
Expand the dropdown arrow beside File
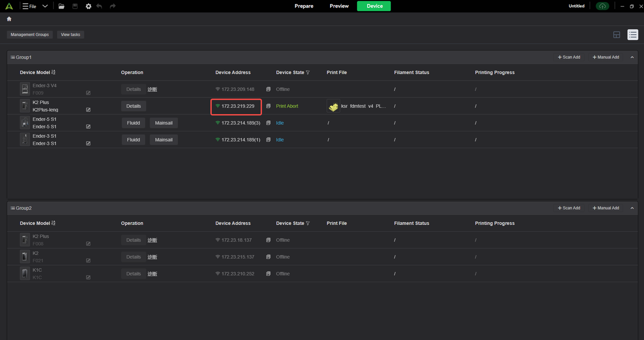45,6
